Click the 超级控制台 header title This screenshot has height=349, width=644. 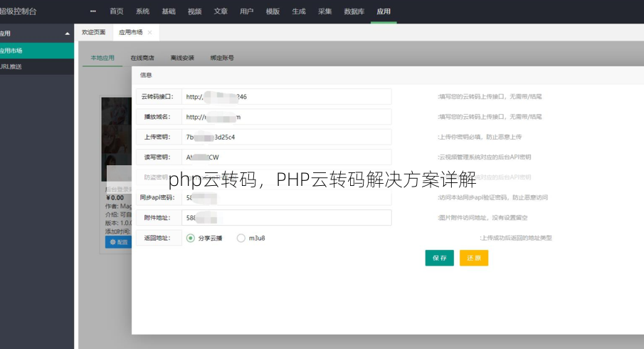(x=18, y=11)
